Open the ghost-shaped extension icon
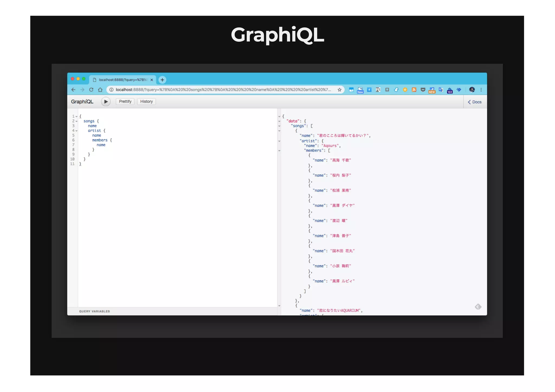 396,90
